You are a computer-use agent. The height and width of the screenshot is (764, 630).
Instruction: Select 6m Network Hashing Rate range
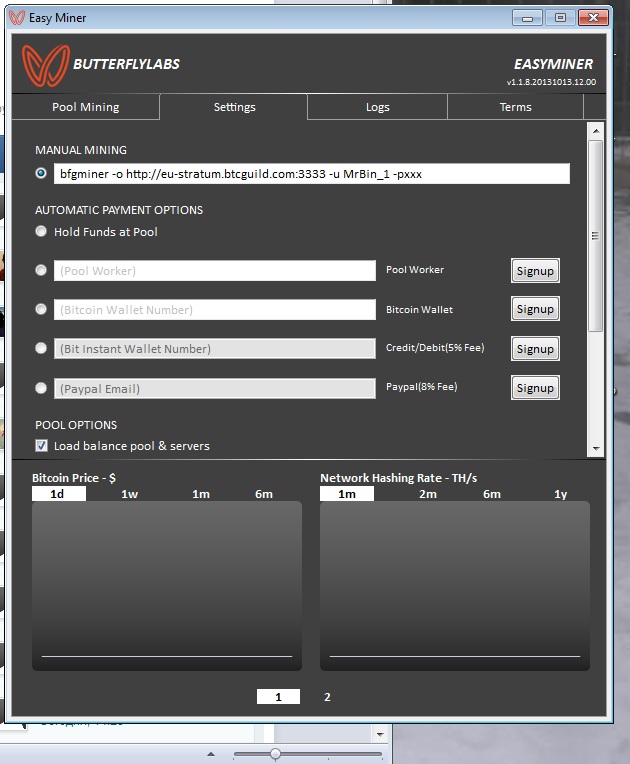click(x=492, y=494)
